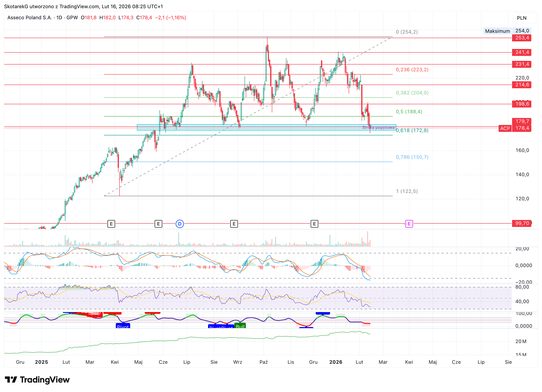Screen dimensions: 542x392
Task: Click the green Bull label on oscillator
Action: pyautogui.click(x=240, y=326)
